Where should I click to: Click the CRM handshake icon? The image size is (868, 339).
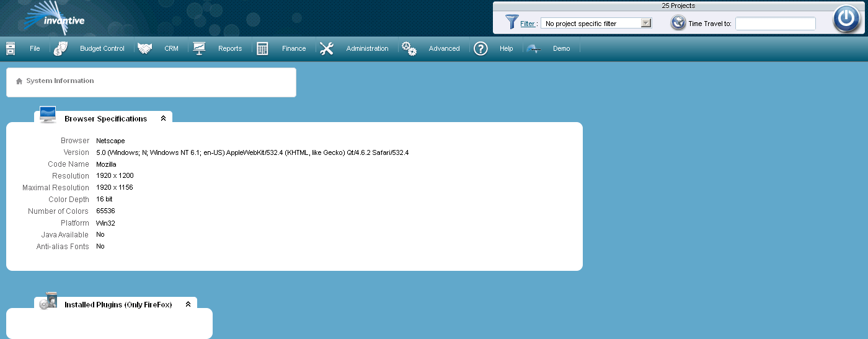point(145,48)
